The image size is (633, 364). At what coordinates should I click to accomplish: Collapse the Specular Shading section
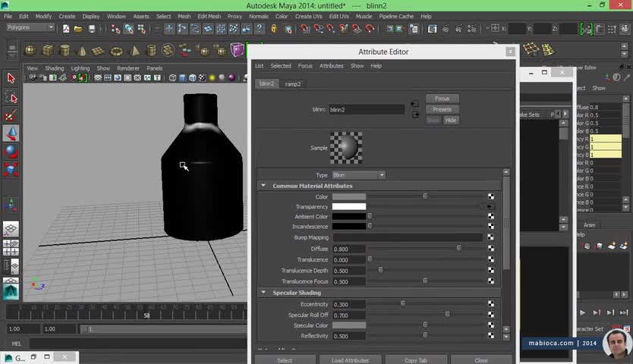264,293
